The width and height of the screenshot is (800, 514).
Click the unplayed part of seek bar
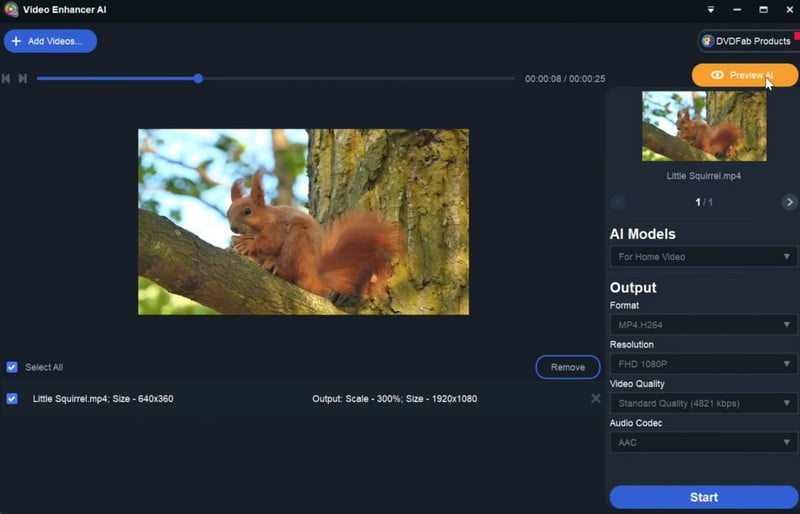(359, 79)
